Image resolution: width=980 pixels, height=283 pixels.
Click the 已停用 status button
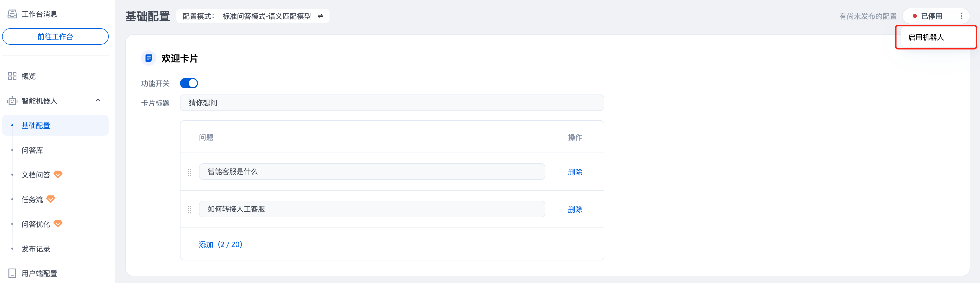pos(927,16)
